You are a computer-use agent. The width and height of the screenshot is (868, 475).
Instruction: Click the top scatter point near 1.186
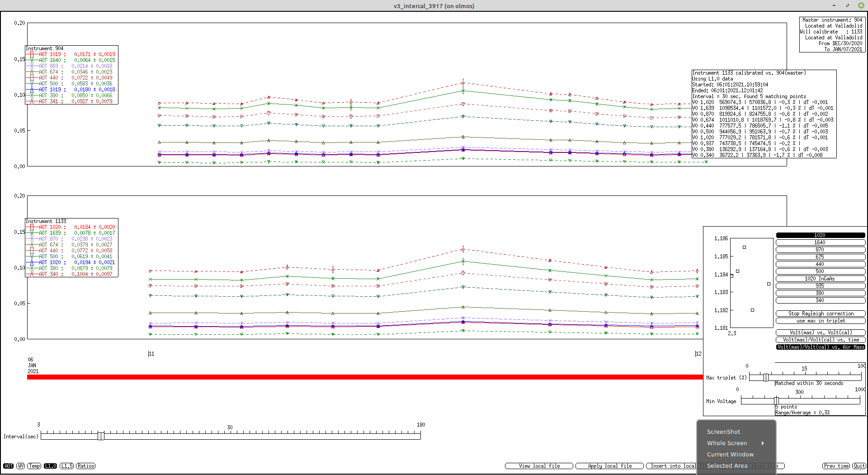(x=744, y=247)
